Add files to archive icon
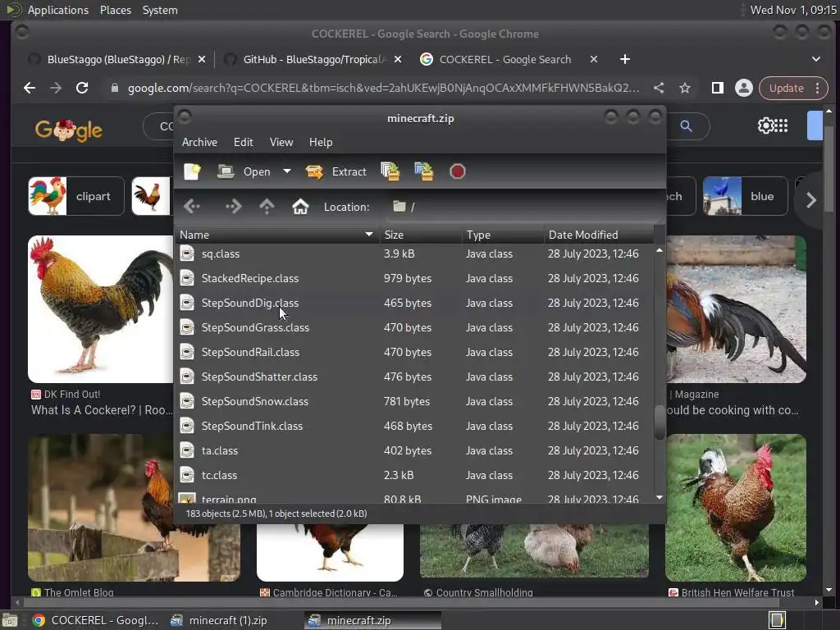Screen dimensions: 840x630 tap(390, 171)
